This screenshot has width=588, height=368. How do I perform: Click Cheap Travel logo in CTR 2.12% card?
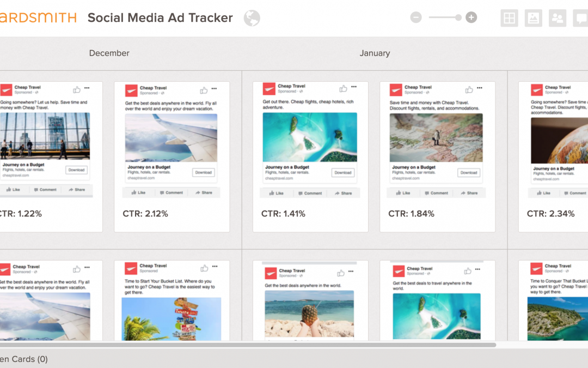131,91
